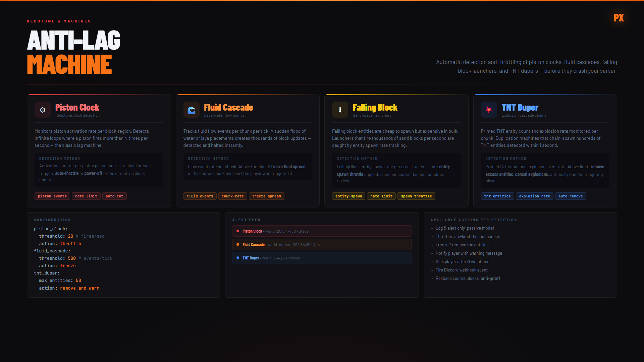Click piston_clock threshold value 20
Viewport: 644px width, 362px height.
tap(70, 236)
